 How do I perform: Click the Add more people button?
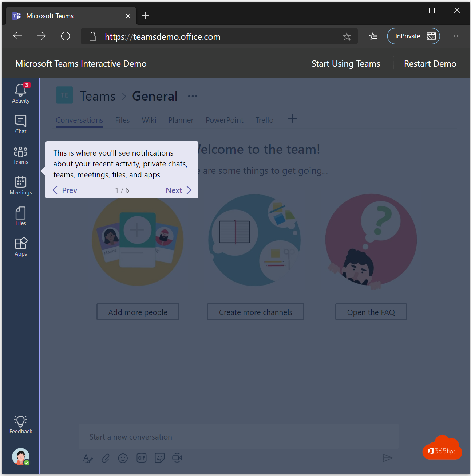click(138, 312)
